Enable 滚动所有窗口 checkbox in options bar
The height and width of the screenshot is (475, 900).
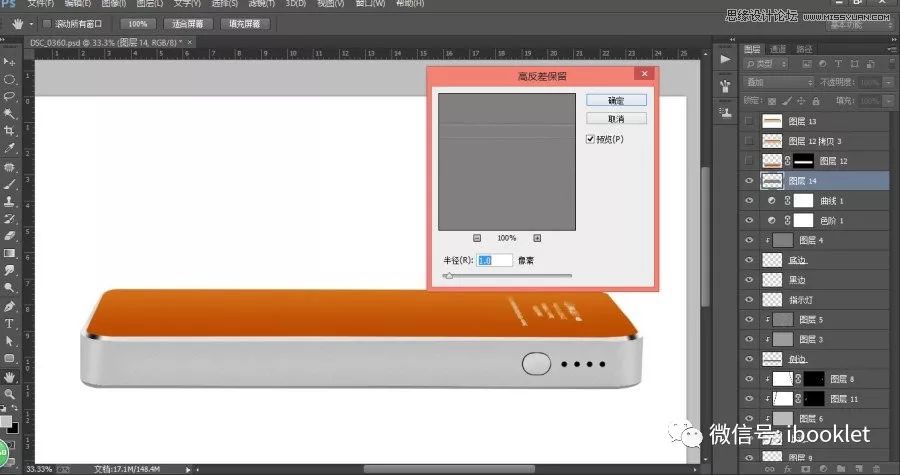point(46,23)
